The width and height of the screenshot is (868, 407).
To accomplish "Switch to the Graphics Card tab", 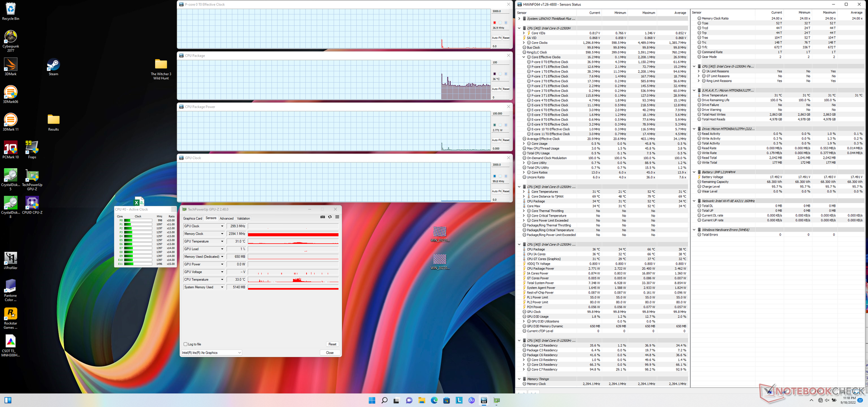I will coord(193,218).
